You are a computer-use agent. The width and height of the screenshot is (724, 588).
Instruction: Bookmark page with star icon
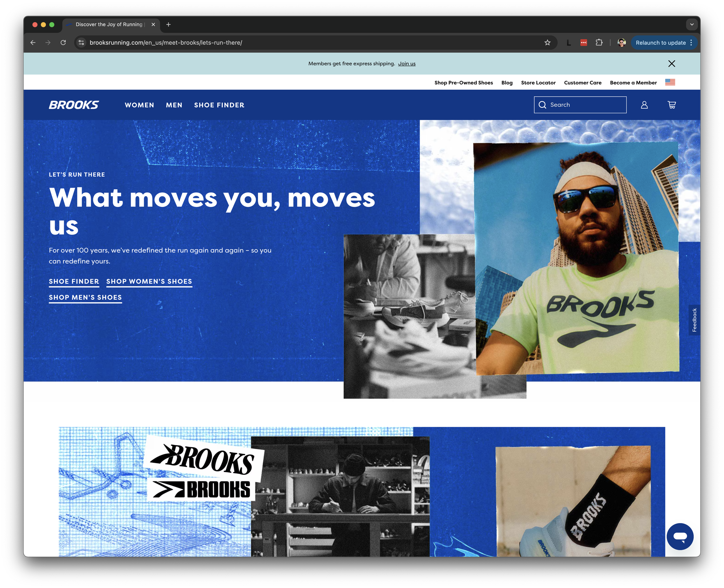[x=547, y=43]
